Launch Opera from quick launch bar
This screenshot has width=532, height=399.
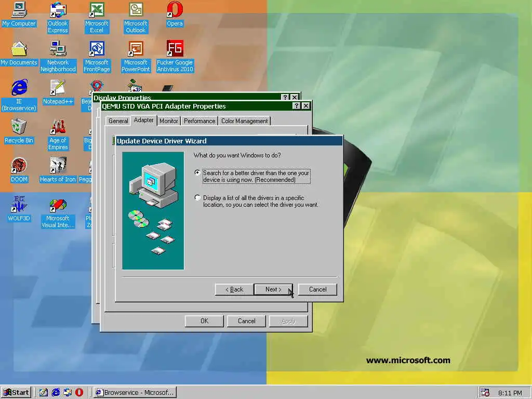point(79,392)
